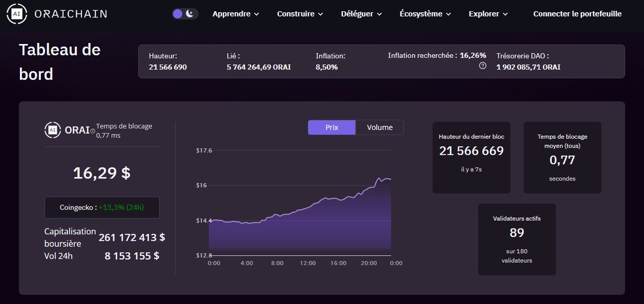
Task: Click the Inflation value 8,50%
Action: coord(327,67)
